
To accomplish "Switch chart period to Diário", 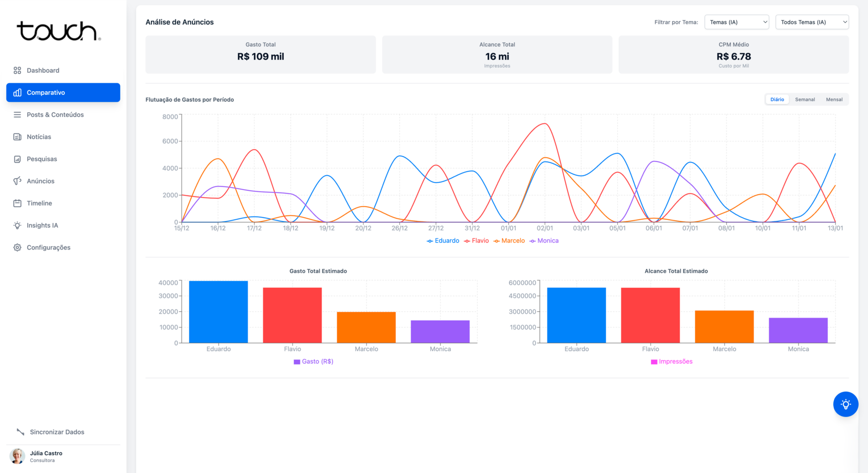I will 777,99.
